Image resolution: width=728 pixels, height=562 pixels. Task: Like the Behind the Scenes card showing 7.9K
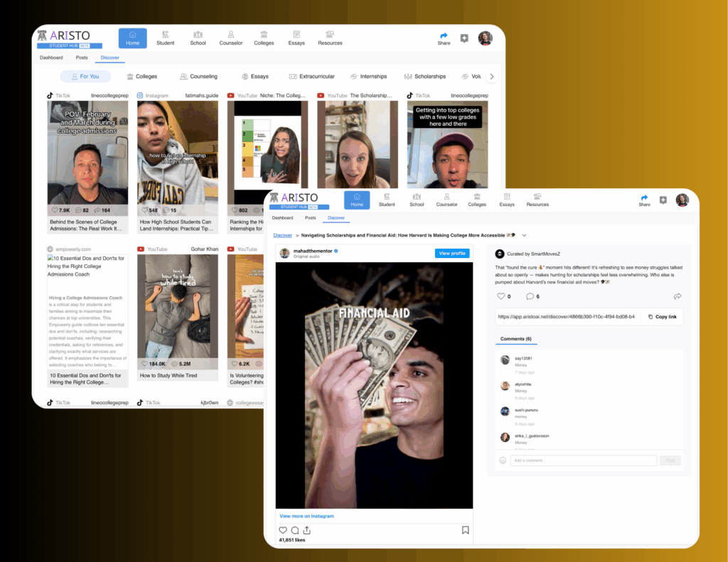(55, 210)
